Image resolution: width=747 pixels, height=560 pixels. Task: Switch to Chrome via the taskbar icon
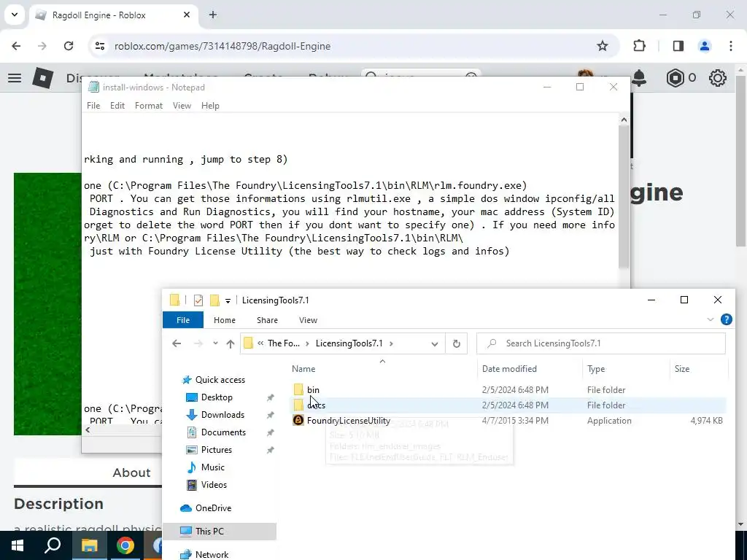(125, 545)
